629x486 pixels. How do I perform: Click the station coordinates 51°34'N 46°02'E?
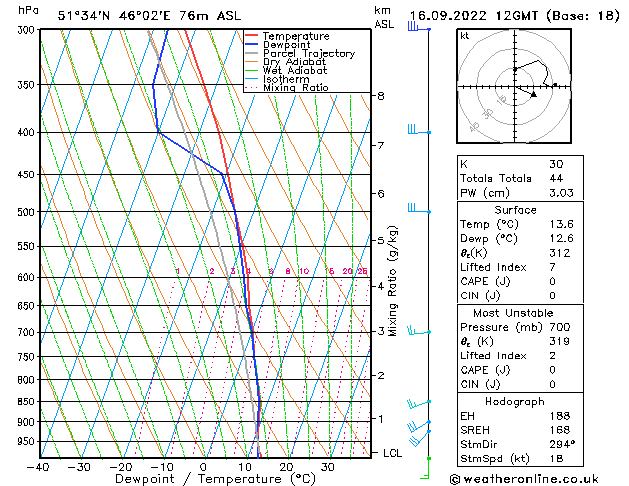114,16
